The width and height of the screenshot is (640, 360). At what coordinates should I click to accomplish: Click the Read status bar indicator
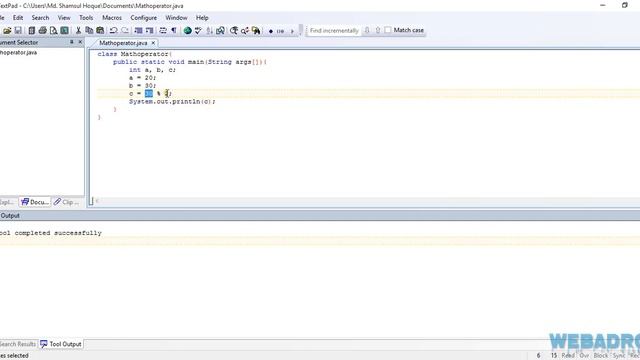568,356
